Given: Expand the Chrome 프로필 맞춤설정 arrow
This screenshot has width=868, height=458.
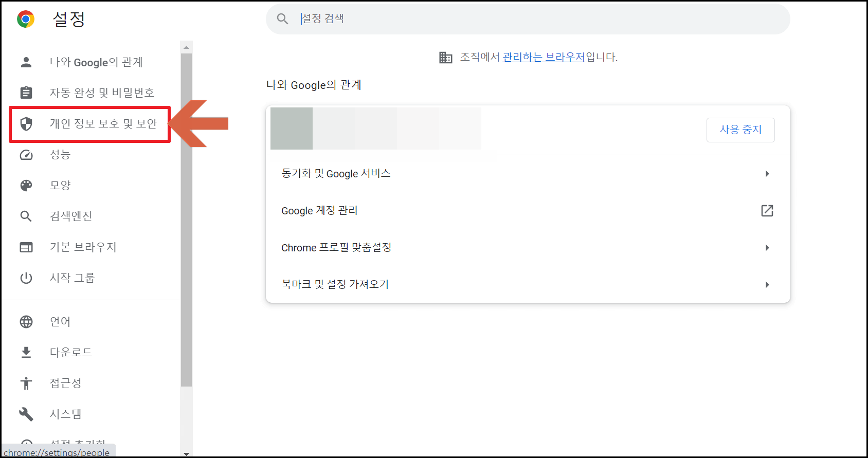Looking at the screenshot, I should point(767,248).
